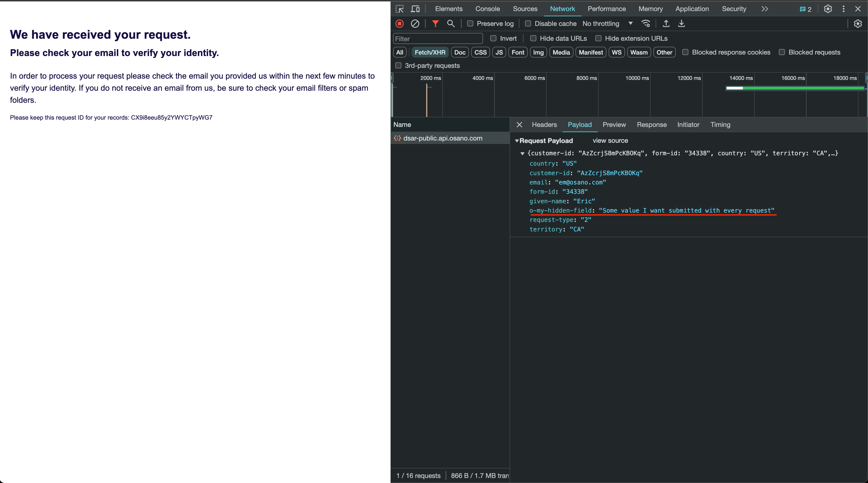Filter requests by Img type
The image size is (868, 483).
539,52
